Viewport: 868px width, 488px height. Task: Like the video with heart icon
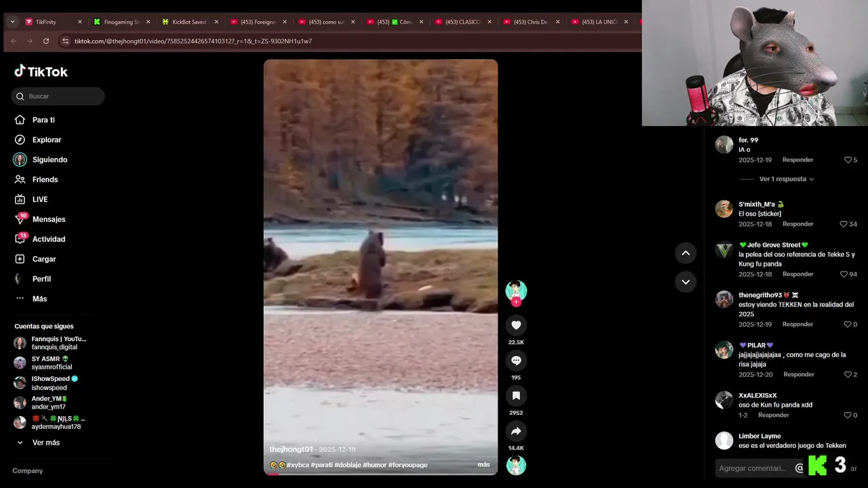pyautogui.click(x=516, y=325)
